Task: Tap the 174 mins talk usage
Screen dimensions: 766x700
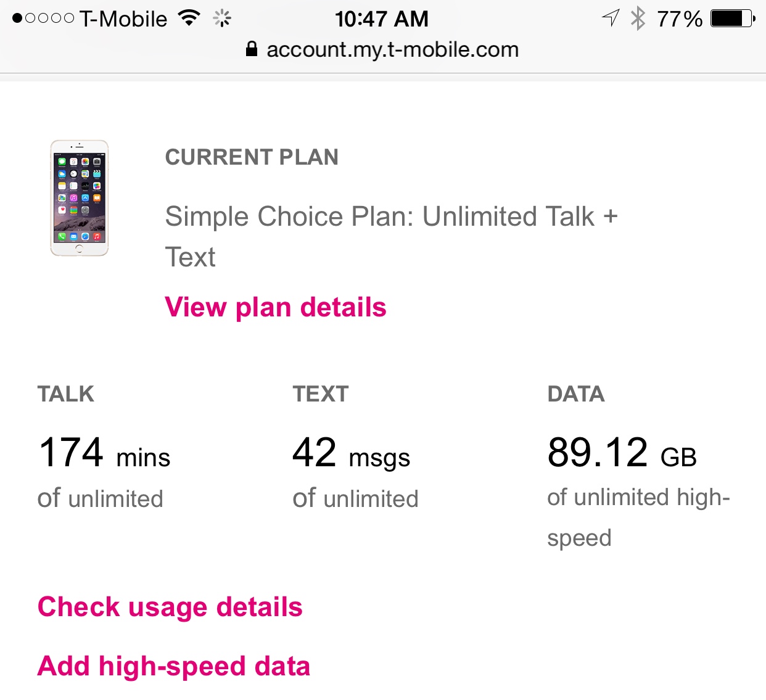Action: [104, 453]
